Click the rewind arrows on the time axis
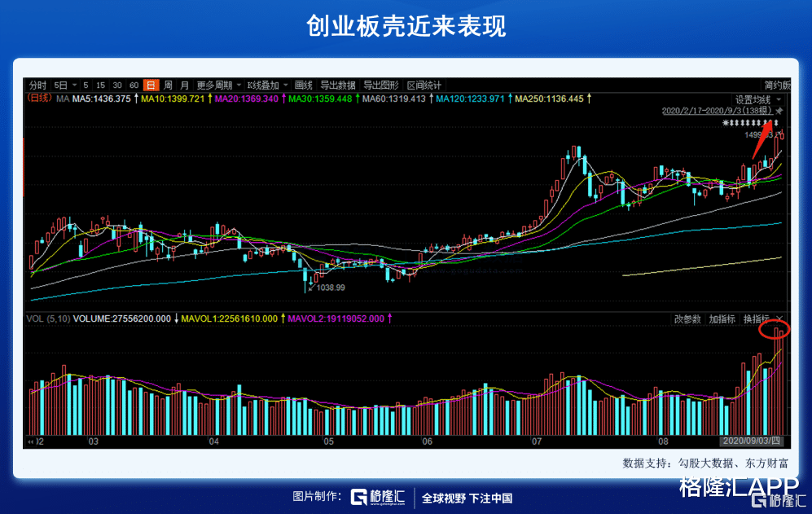The width and height of the screenshot is (812, 514). (31, 442)
